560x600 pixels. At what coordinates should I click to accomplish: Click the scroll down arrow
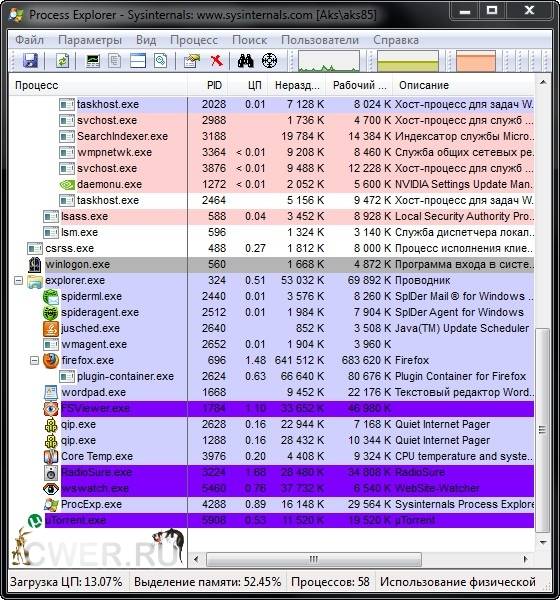pos(543,542)
